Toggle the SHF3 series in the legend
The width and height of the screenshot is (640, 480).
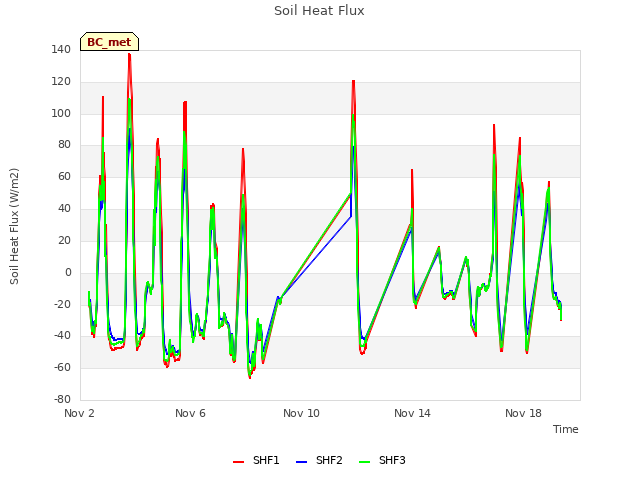point(382,460)
